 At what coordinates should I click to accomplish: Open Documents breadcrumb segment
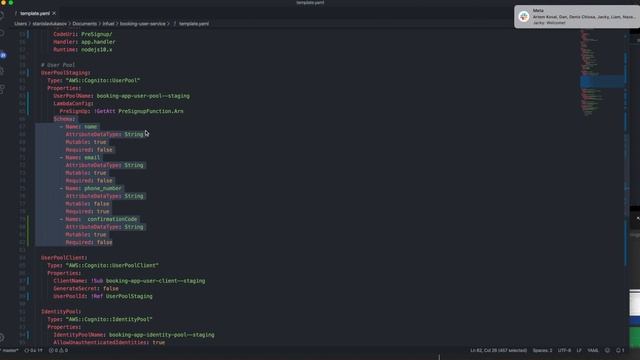(x=84, y=24)
